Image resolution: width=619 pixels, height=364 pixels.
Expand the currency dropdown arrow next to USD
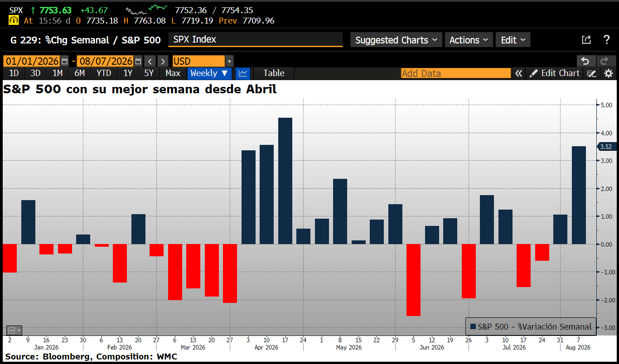[x=229, y=61]
